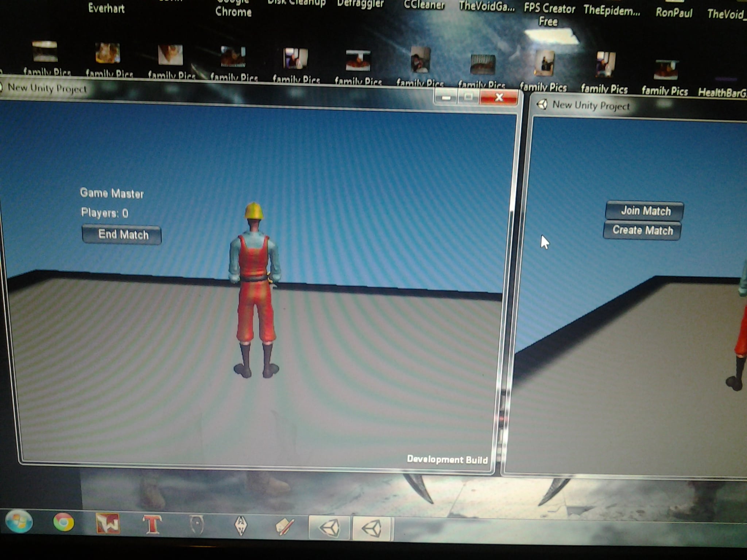The width and height of the screenshot is (747, 560).
Task: Click the Join Match button
Action: click(x=645, y=211)
